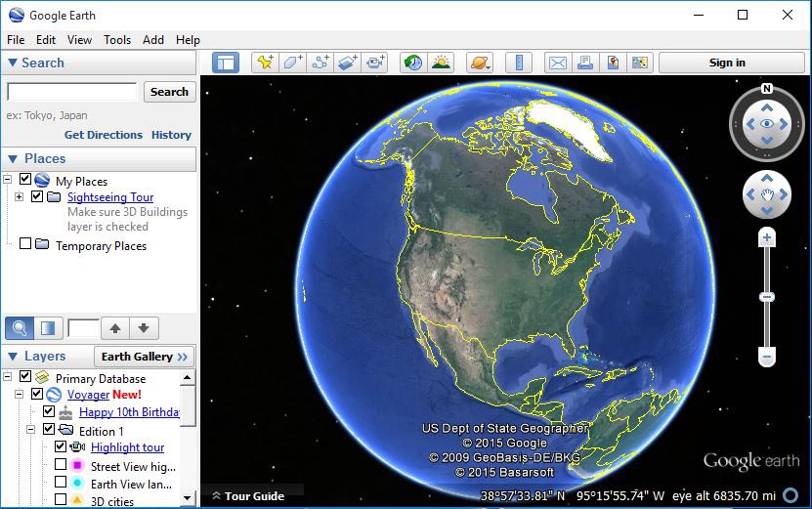Viewport: 812px width, 509px height.
Task: Open the planet switcher icon
Action: [x=480, y=63]
